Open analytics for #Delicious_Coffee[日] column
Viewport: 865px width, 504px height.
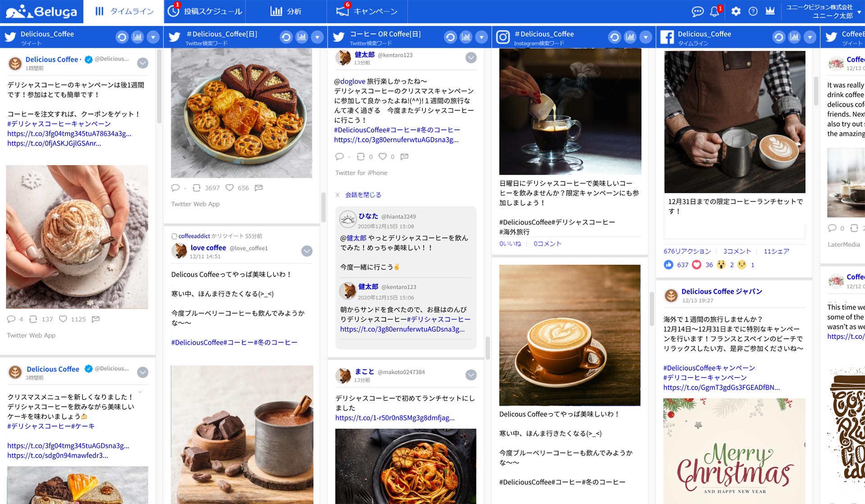coord(302,37)
